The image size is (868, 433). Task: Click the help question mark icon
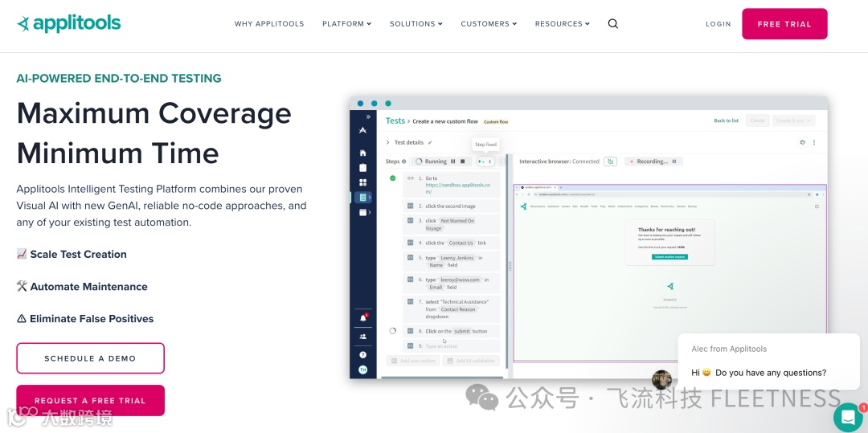pos(362,354)
